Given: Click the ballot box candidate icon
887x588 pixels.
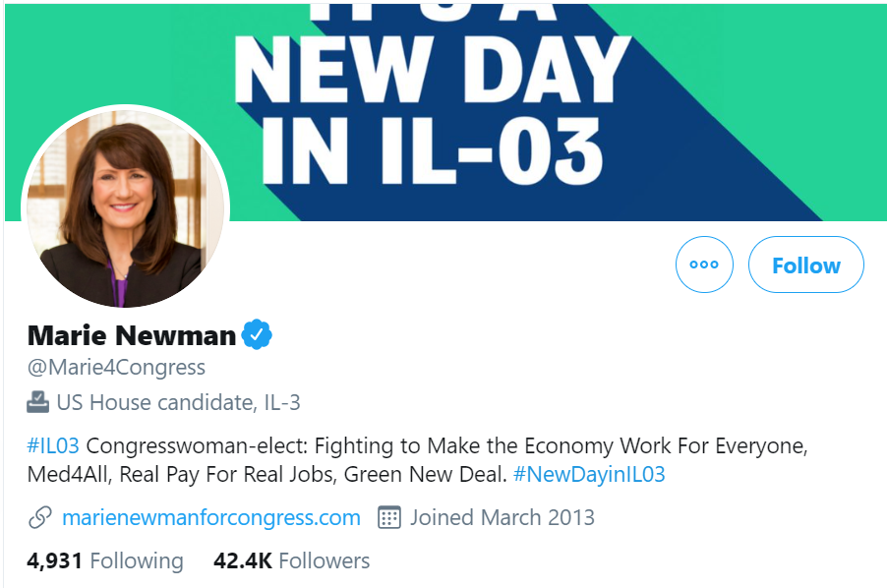Looking at the screenshot, I should [x=37, y=401].
